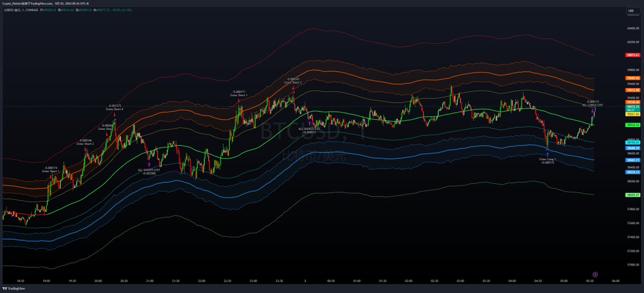
Task: Select the ALL SHORTS EXIT +0.002585 marker
Action: pos(148,170)
